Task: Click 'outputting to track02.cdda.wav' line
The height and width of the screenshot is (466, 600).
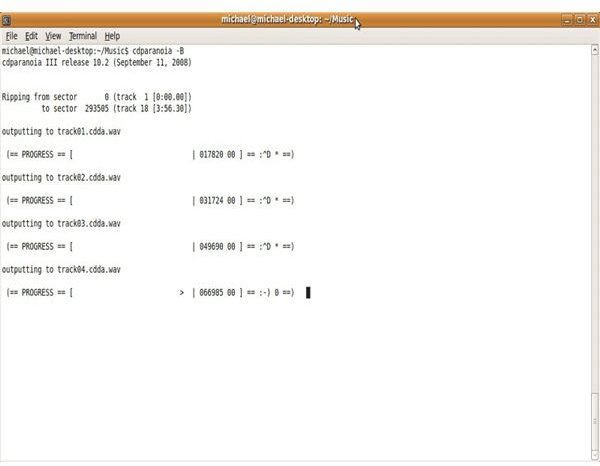Action: click(x=61, y=178)
